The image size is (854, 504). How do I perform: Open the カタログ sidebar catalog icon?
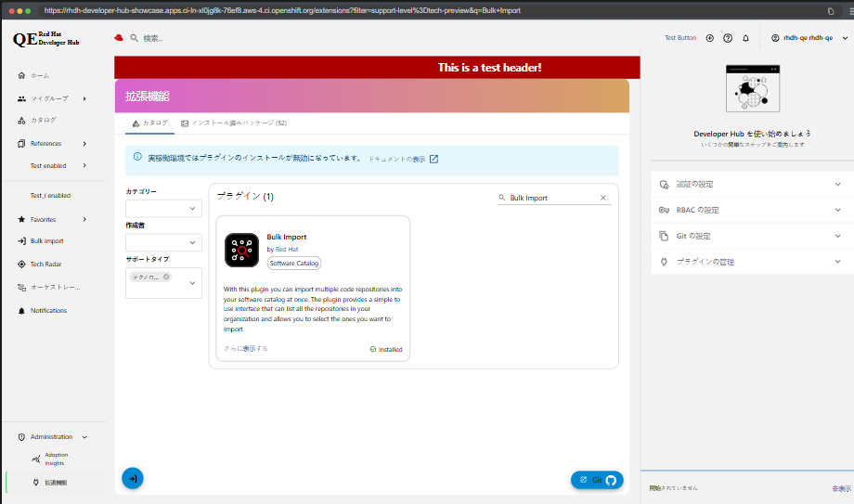pyautogui.click(x=21, y=121)
